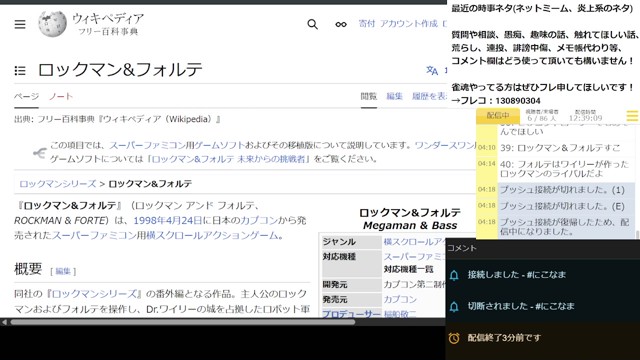Click the 配信終了3分前です notification
Screen dimensions: 640x360
pos(543,338)
